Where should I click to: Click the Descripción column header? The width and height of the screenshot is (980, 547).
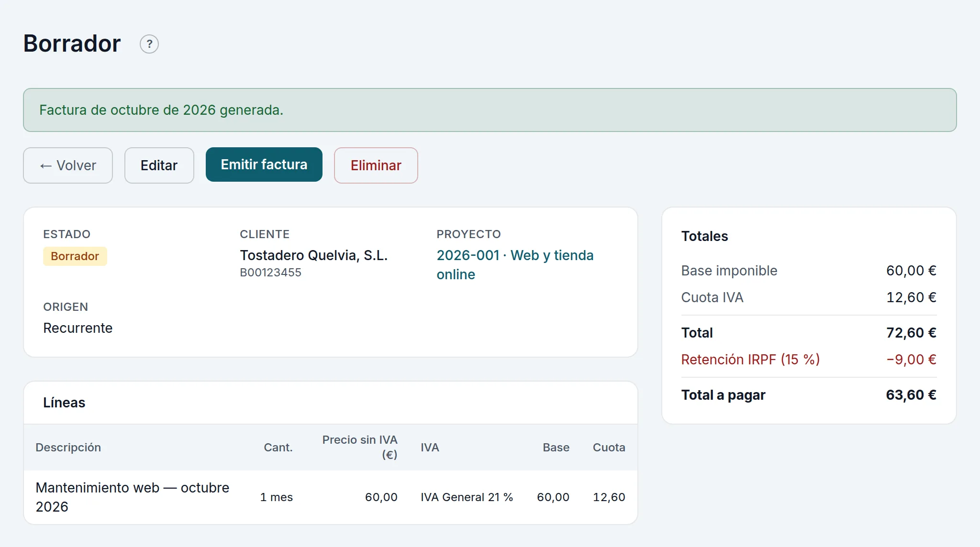68,448
